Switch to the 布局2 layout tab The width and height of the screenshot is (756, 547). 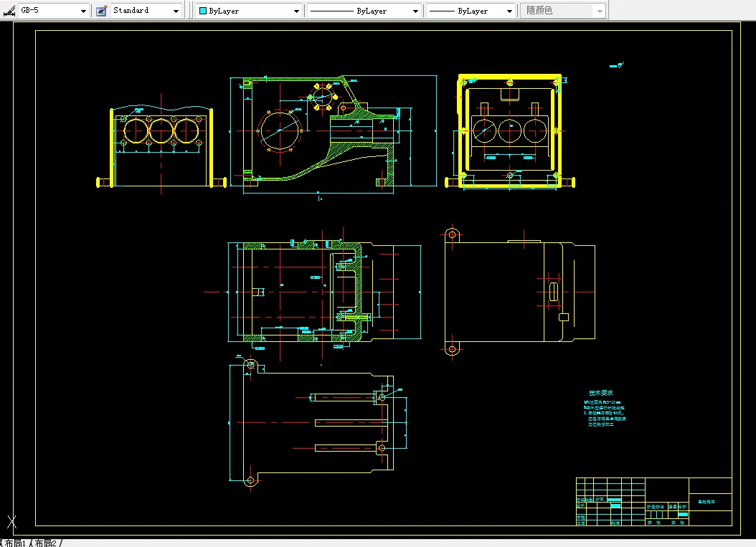tap(46, 543)
